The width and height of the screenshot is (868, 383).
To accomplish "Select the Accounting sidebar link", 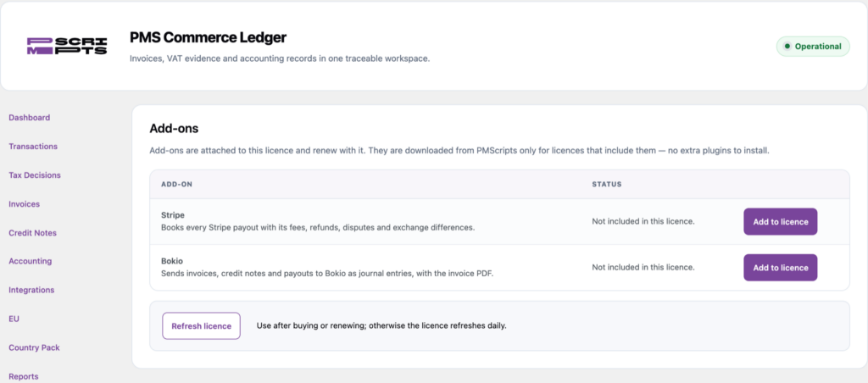I will (31, 261).
